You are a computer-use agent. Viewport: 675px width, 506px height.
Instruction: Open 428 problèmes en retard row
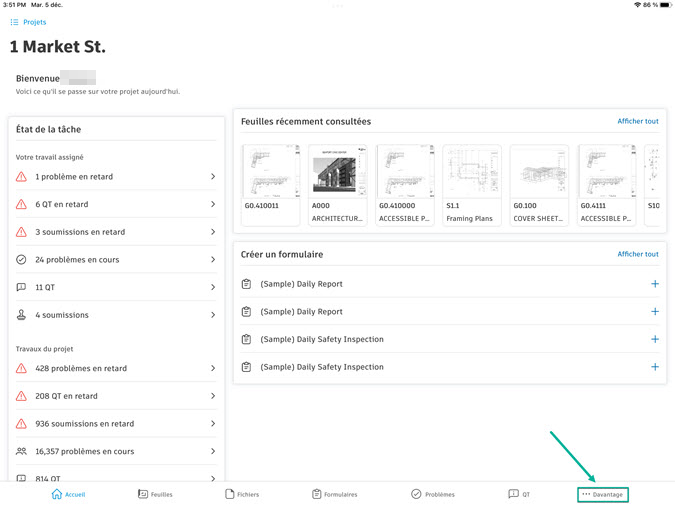tap(116, 368)
